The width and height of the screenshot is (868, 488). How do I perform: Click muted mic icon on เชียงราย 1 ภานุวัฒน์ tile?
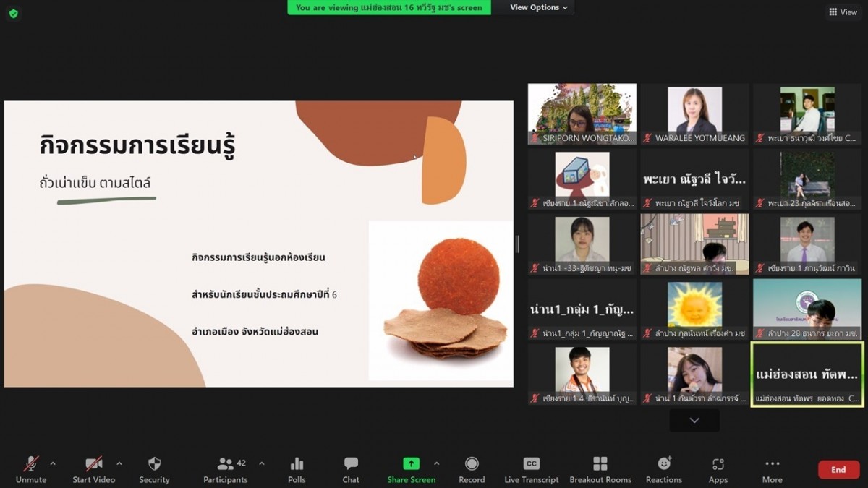pos(761,268)
